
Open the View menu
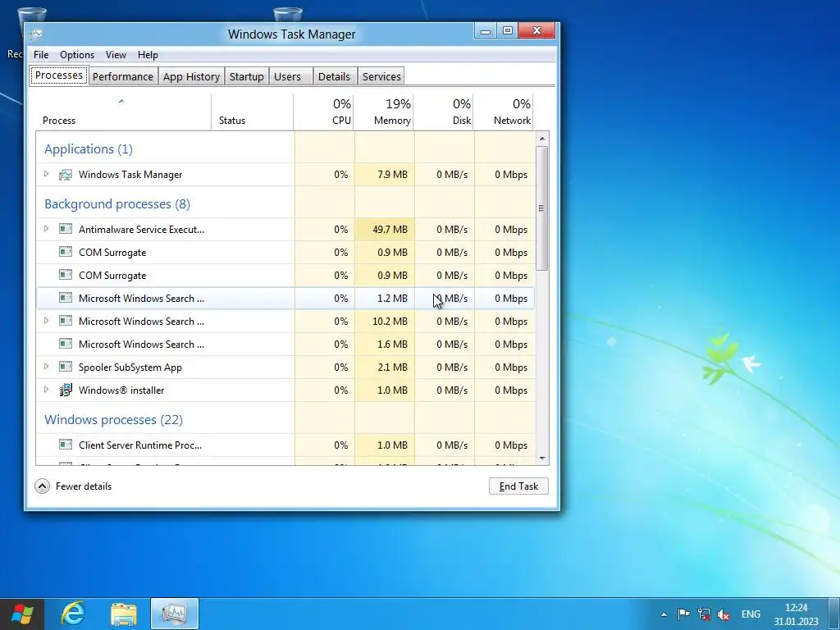pos(116,55)
